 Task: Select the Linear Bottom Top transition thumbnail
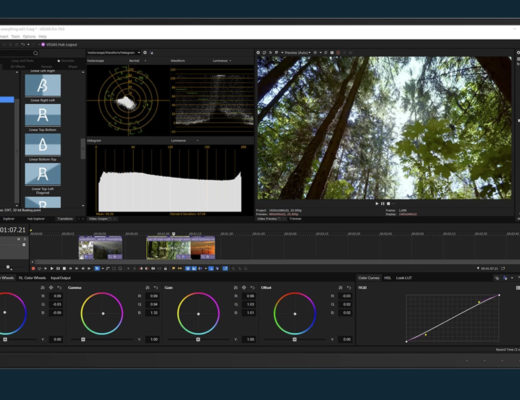click(x=43, y=145)
